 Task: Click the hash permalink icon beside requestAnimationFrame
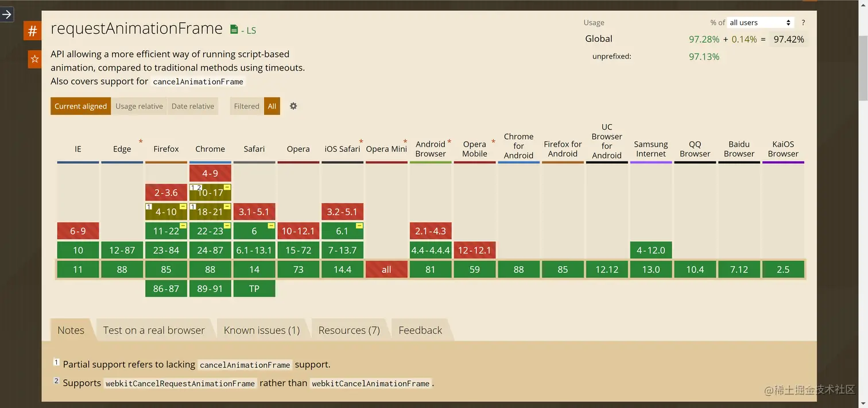click(32, 30)
